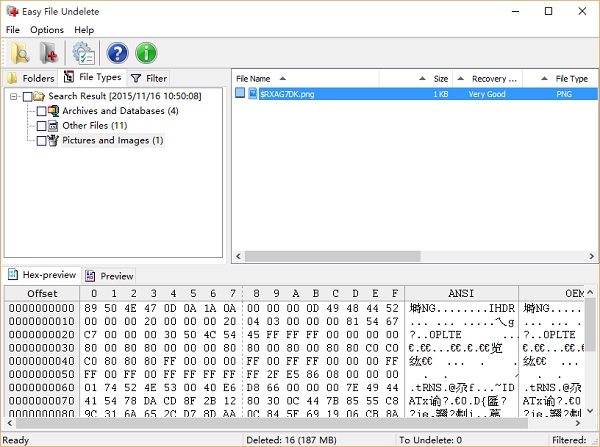600x447 pixels.
Task: Click the hex view horizontal scrollbar thumb
Action: pyautogui.click(x=272, y=423)
